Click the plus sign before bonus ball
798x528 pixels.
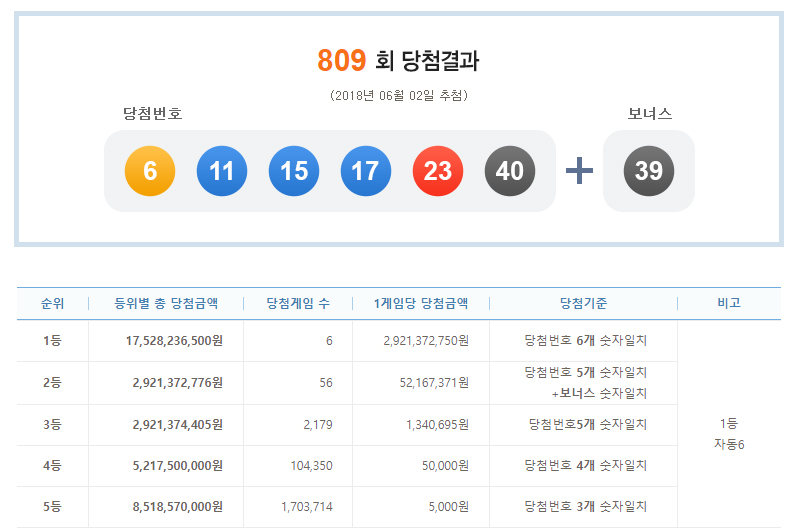(x=580, y=171)
